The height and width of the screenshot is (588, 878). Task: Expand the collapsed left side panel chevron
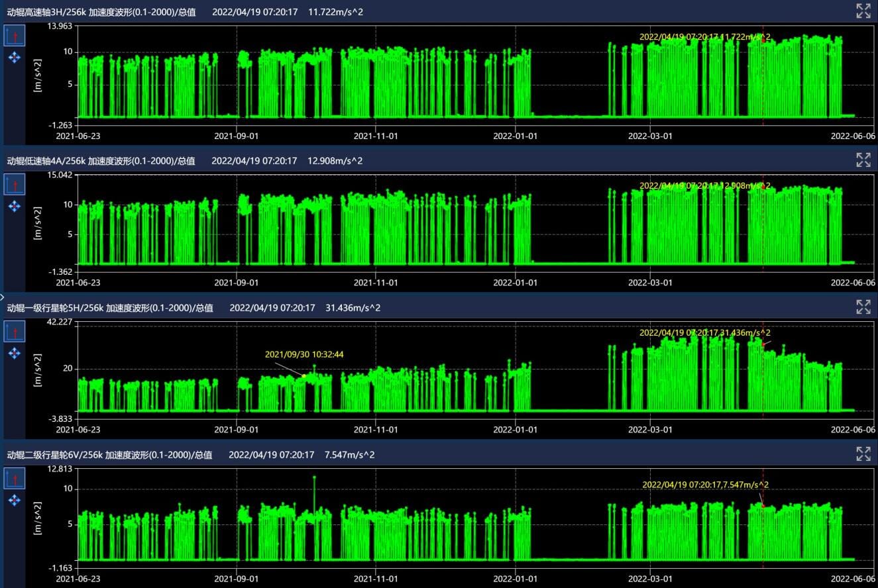coord(3,297)
